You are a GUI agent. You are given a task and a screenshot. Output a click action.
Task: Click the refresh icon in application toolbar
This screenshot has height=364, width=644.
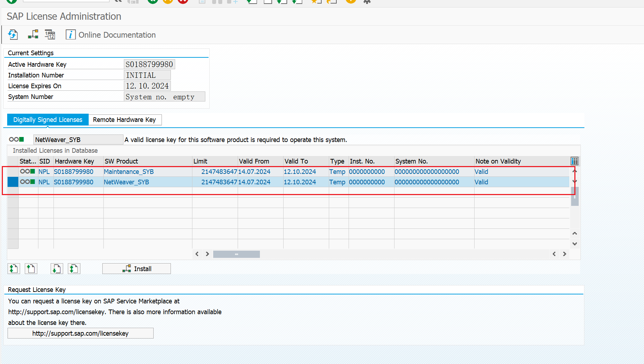point(13,35)
